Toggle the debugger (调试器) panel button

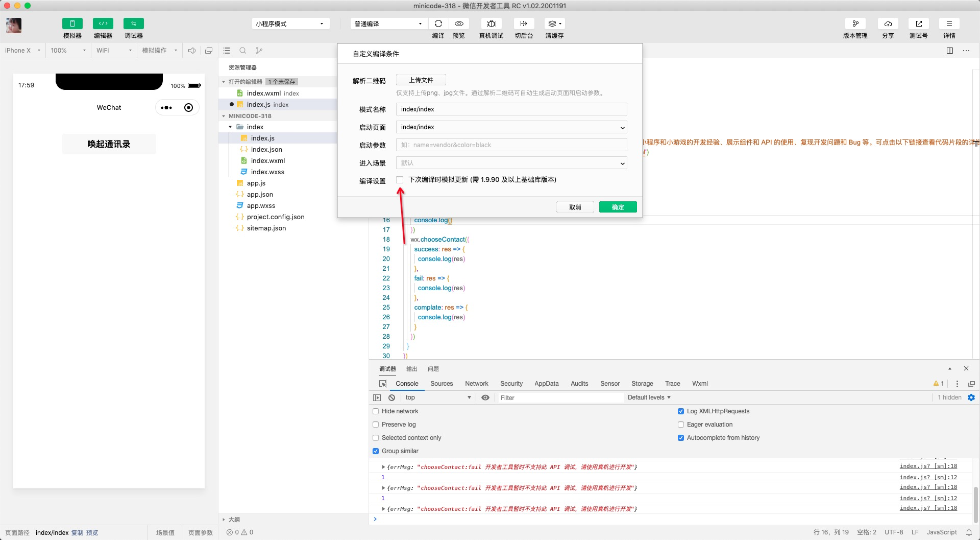(133, 24)
